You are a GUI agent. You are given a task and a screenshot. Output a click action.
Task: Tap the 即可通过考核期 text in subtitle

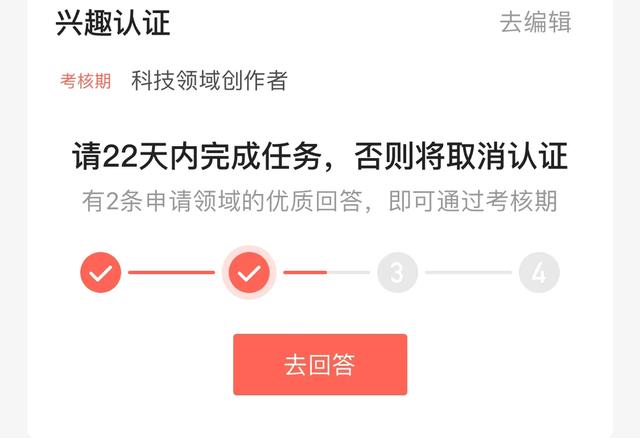(x=473, y=201)
